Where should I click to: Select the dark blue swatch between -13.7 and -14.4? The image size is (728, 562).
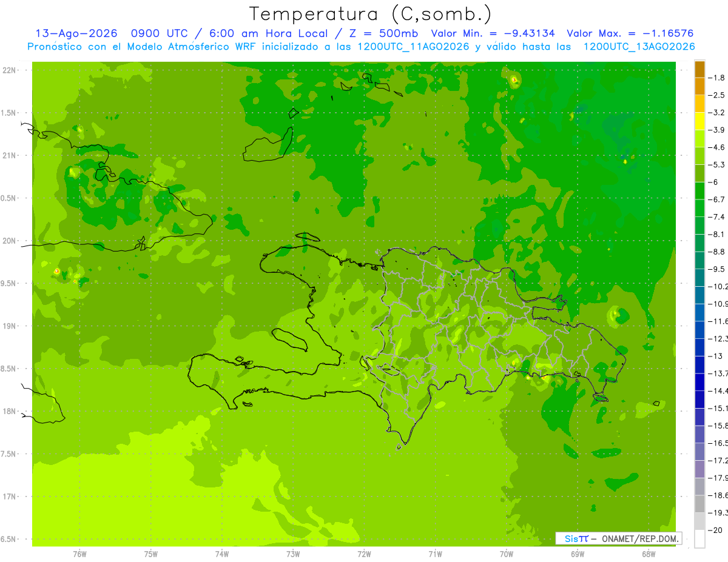(699, 382)
